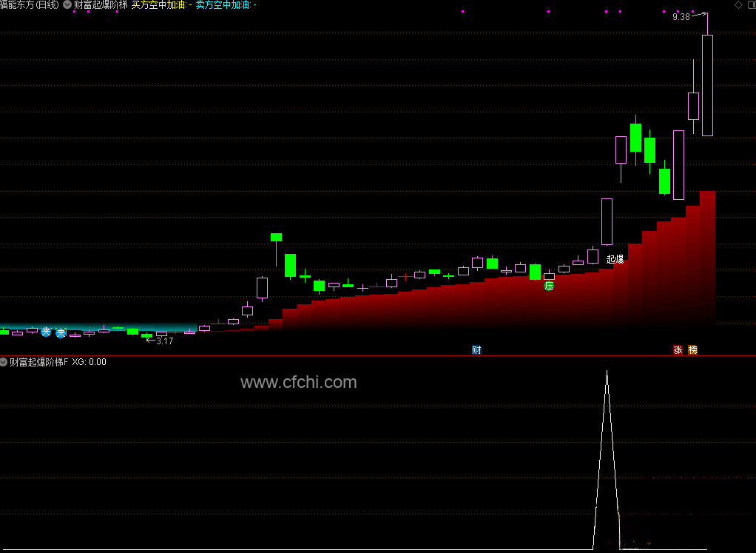The image size is (756, 553).
Task: Click the green 压 signal icon
Action: pos(549,286)
